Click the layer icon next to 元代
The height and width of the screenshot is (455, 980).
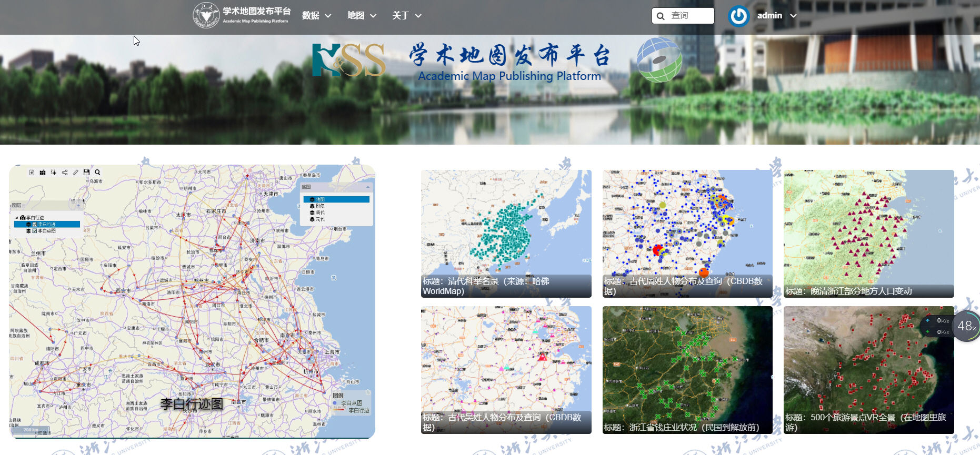(312, 219)
